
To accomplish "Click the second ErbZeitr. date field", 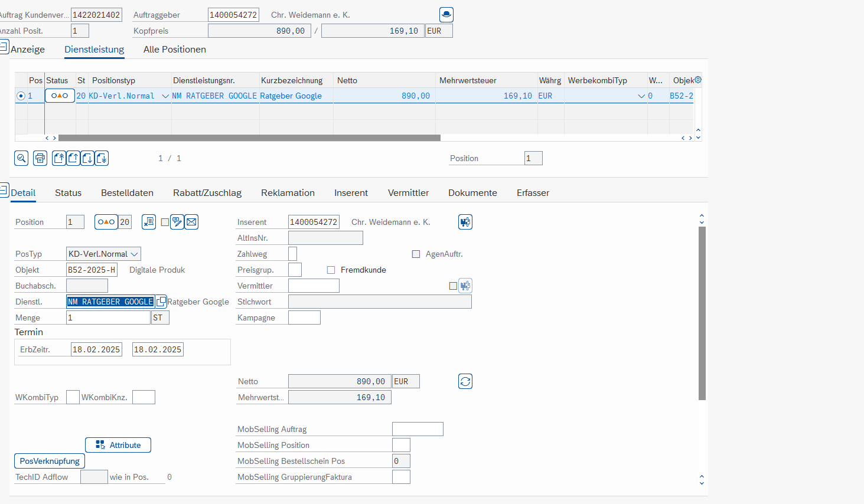I will (158, 349).
